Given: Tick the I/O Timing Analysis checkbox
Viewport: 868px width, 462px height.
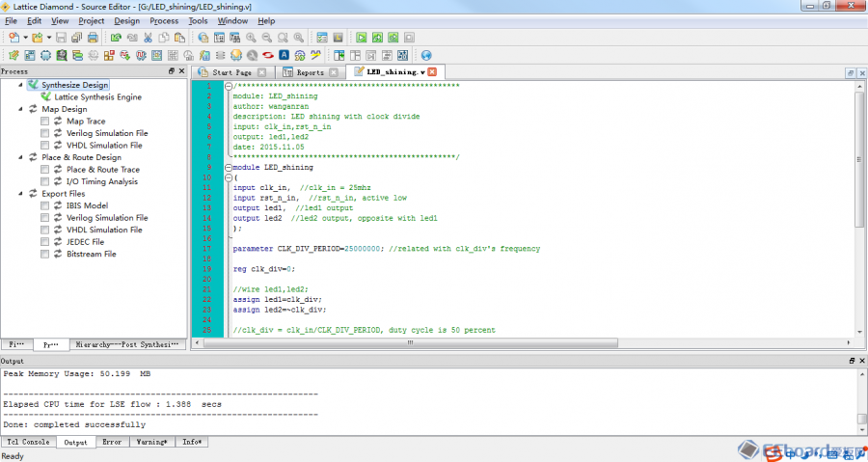Looking at the screenshot, I should 45,181.
